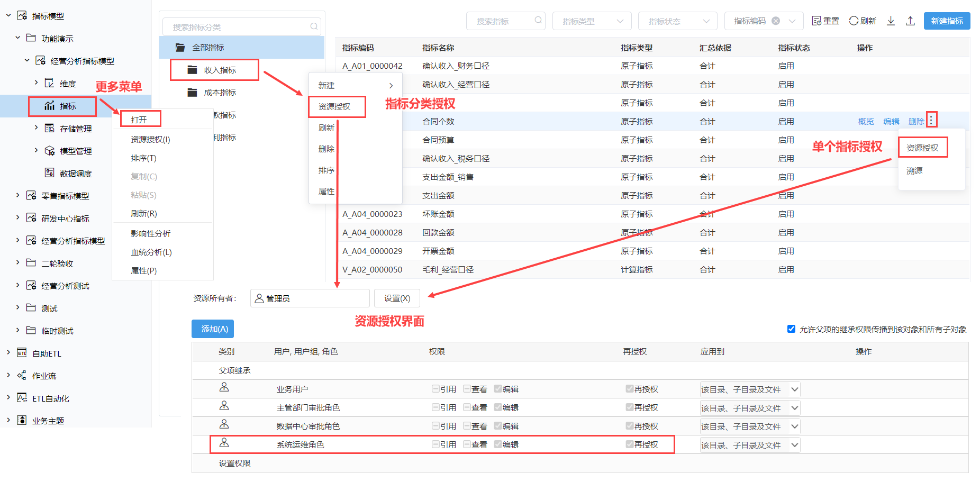Click the 搜索指标 input field
Screen dimensions: 980x491
click(505, 21)
